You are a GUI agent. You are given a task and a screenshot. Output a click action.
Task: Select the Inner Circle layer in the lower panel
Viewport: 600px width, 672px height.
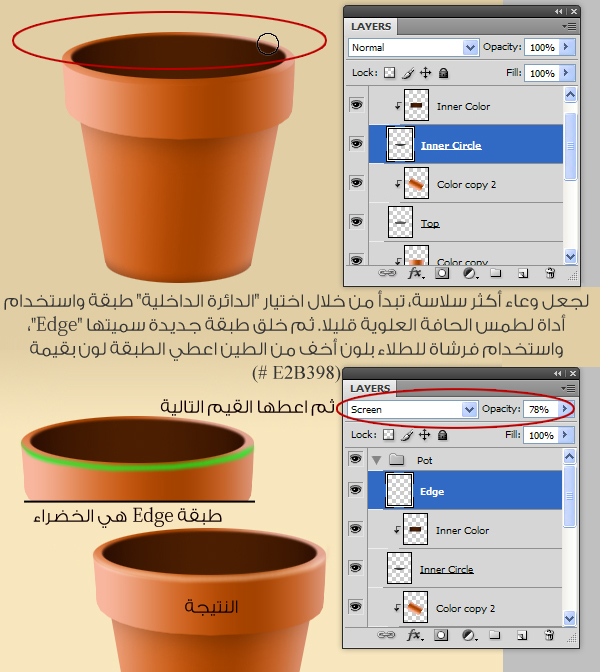(446, 569)
